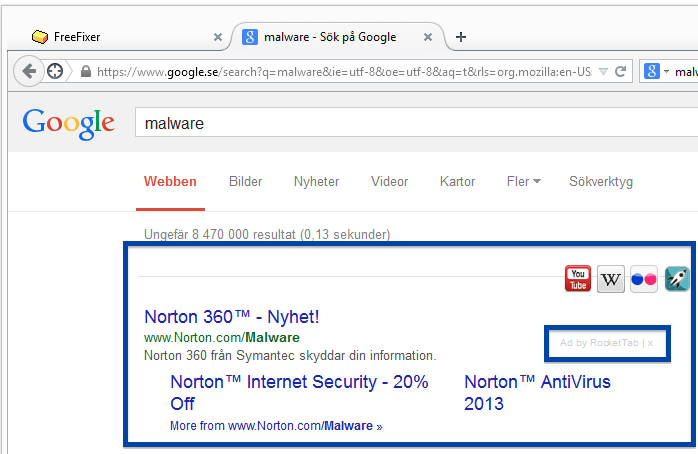Click the Ad by RocketTab label
This screenshot has width=698, height=454.
[x=599, y=343]
